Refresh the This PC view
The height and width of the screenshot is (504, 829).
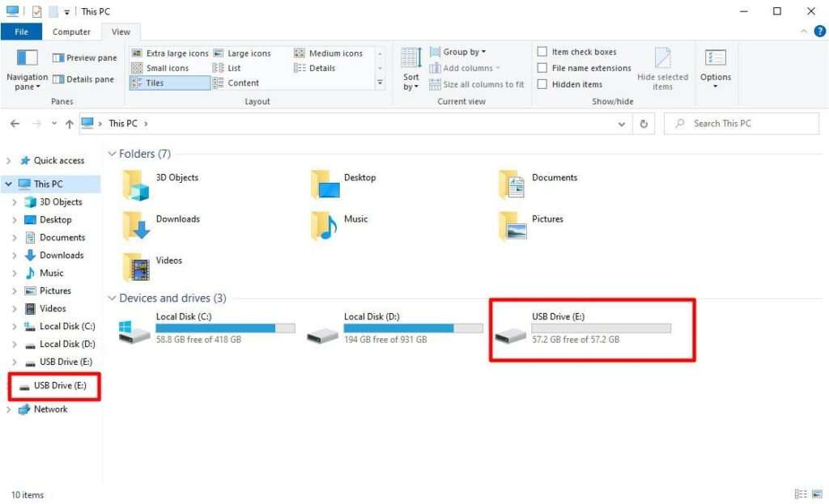click(x=644, y=124)
